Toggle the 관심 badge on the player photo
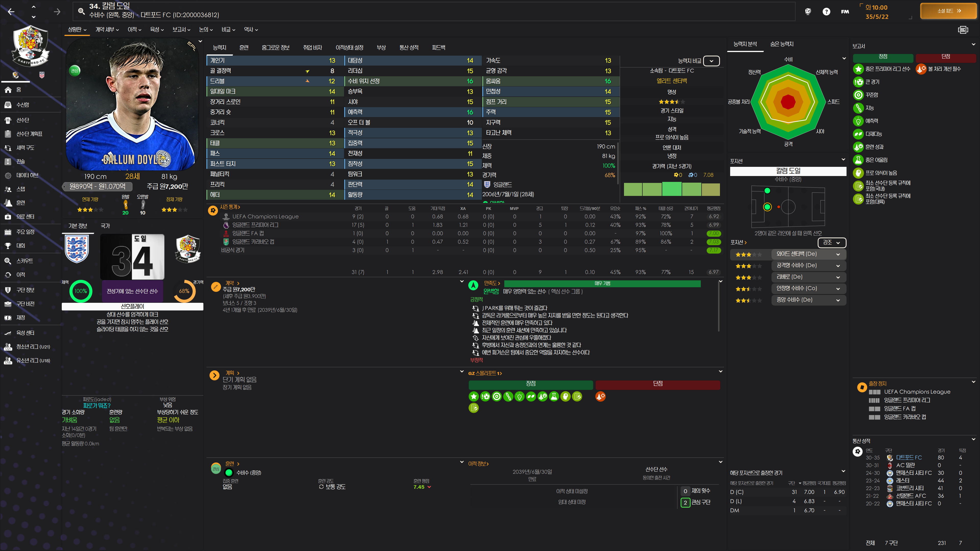Screen dimensions: 980x551 click(x=75, y=71)
